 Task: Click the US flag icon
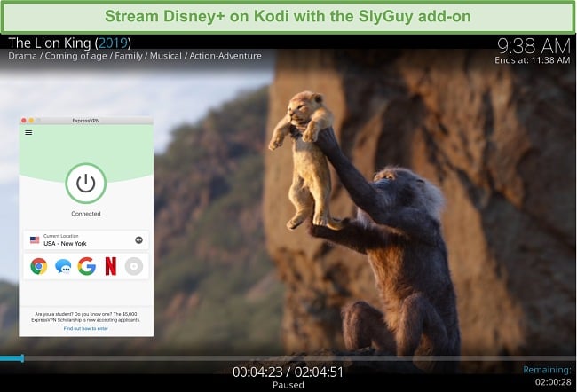click(x=35, y=240)
